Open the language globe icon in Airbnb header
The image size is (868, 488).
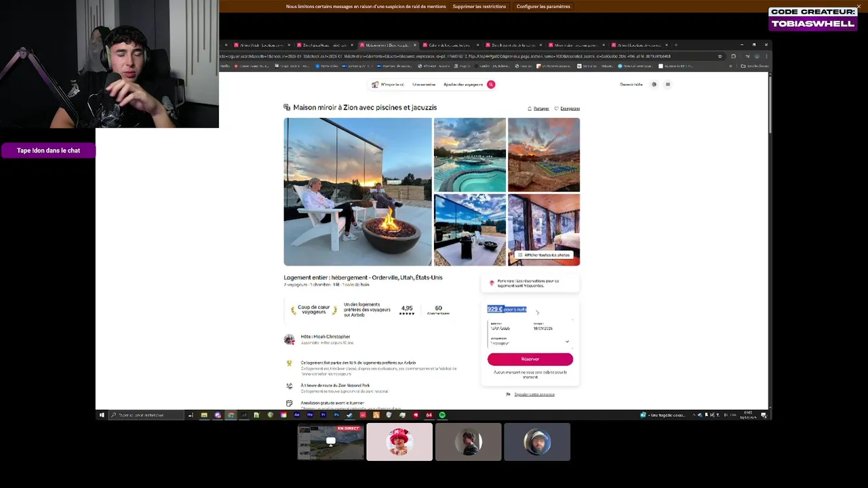click(x=654, y=85)
